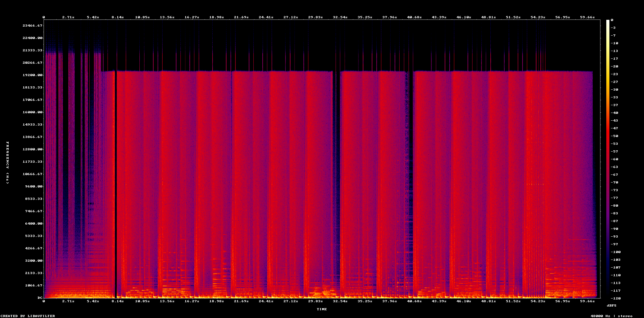Select the -90 dBFS scale value

tap(614, 229)
